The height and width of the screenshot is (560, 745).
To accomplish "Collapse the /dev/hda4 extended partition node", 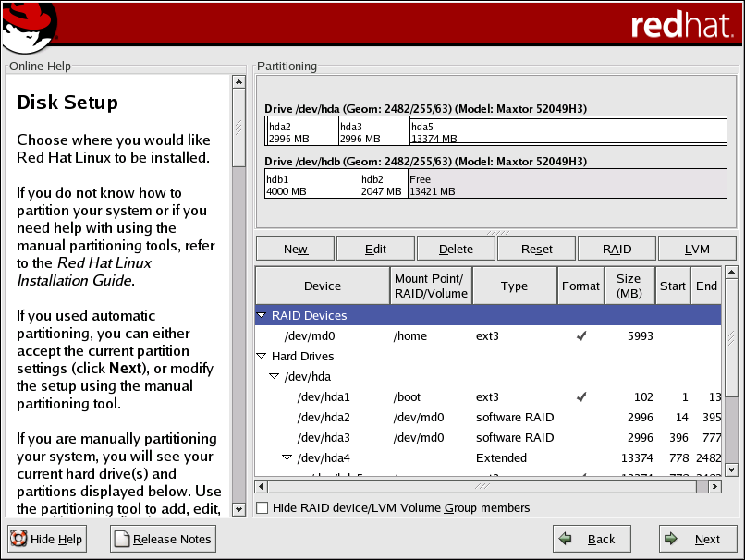I will [x=287, y=458].
